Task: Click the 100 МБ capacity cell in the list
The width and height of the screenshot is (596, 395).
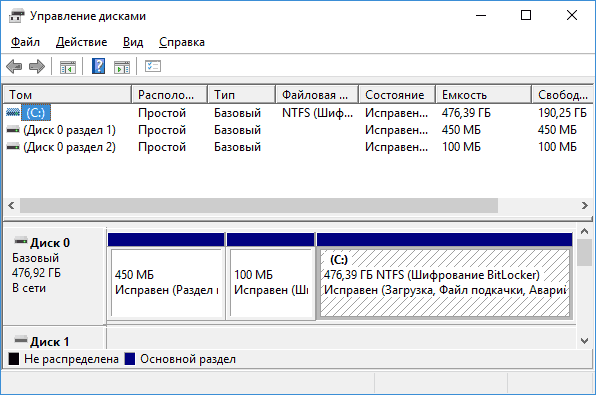Action: pyautogui.click(x=461, y=147)
